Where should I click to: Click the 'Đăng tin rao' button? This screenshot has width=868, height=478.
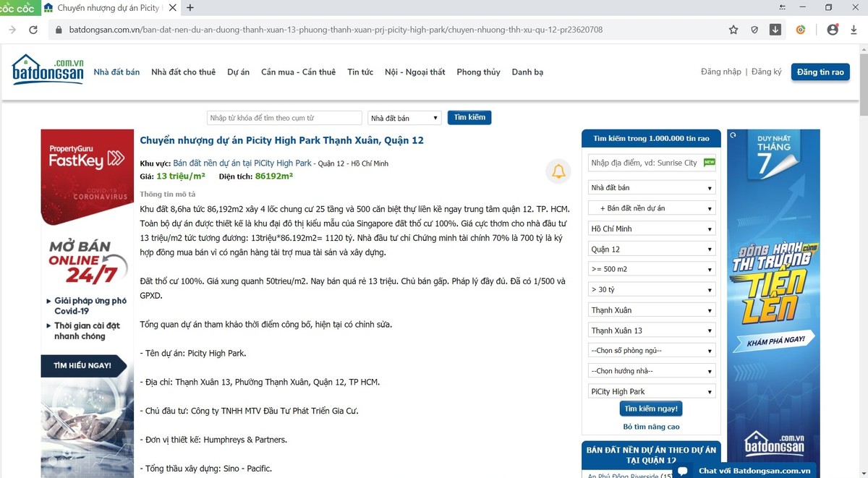tap(820, 72)
